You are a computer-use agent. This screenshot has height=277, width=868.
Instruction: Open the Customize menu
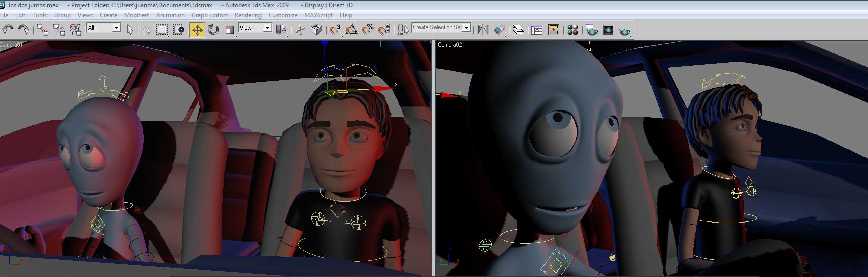[283, 15]
